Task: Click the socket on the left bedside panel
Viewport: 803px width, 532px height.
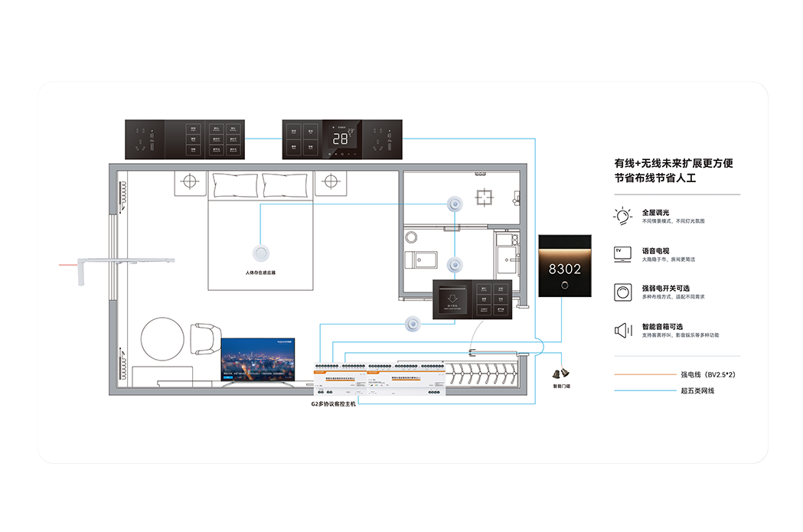Action: [145, 139]
